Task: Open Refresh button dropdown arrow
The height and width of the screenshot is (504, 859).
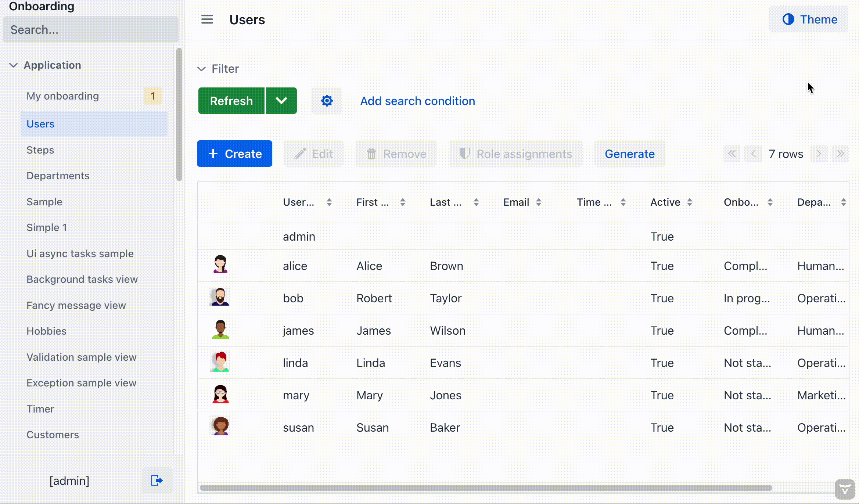Action: pyautogui.click(x=281, y=101)
